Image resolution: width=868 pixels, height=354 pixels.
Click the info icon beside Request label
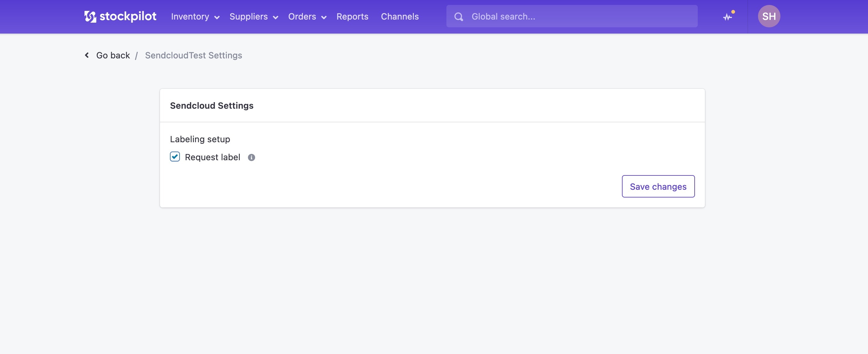click(251, 157)
